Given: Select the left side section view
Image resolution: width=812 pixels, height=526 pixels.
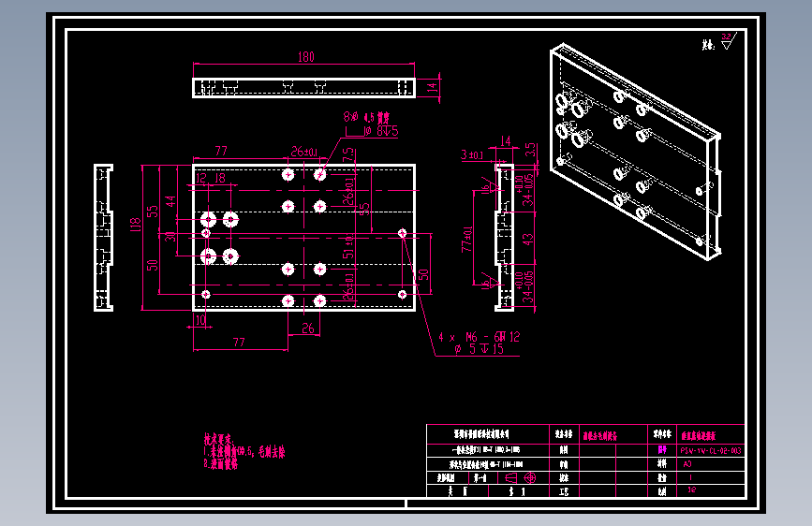Looking at the screenshot, I should pyautogui.click(x=103, y=238).
